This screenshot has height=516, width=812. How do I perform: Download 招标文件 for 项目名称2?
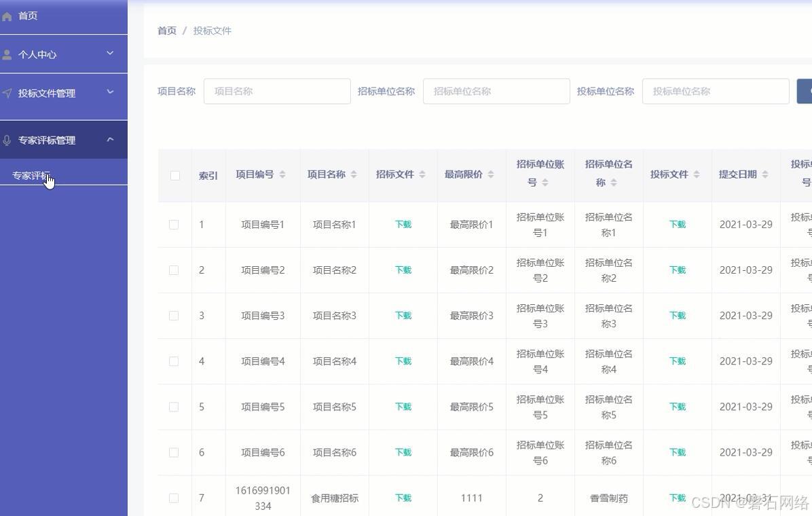pos(403,270)
